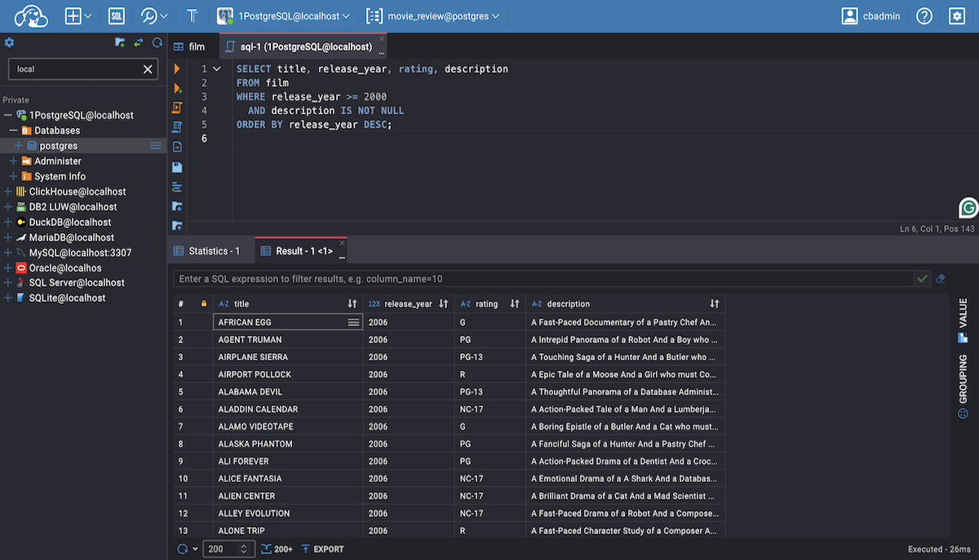Toggle sort order on the title column
This screenshot has width=979, height=560.
[352, 304]
